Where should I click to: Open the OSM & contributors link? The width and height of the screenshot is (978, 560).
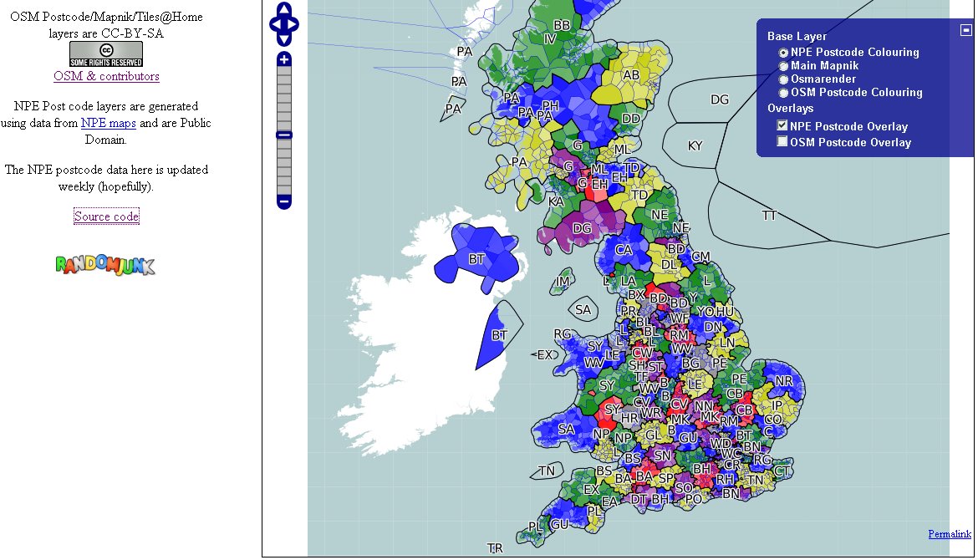[x=107, y=76]
